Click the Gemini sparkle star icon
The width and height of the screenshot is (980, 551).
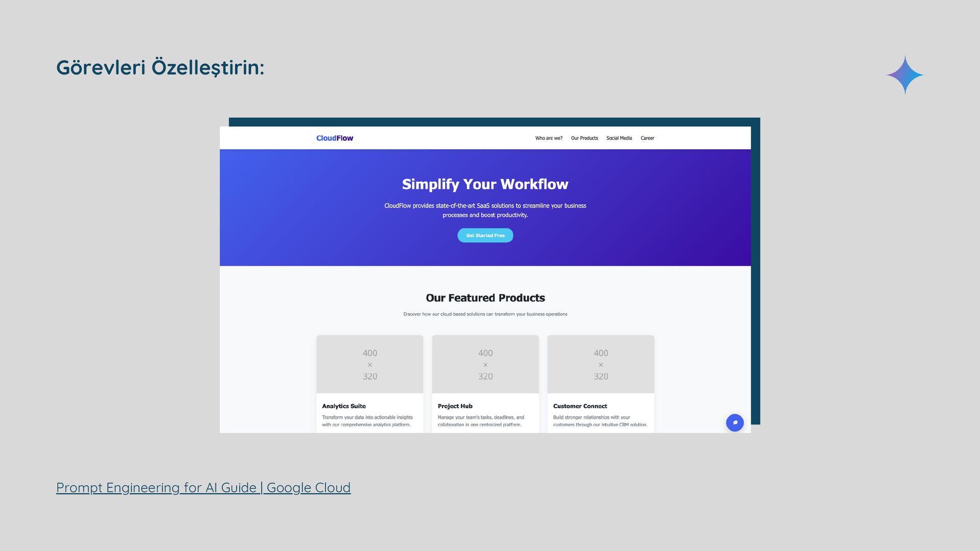click(x=904, y=75)
